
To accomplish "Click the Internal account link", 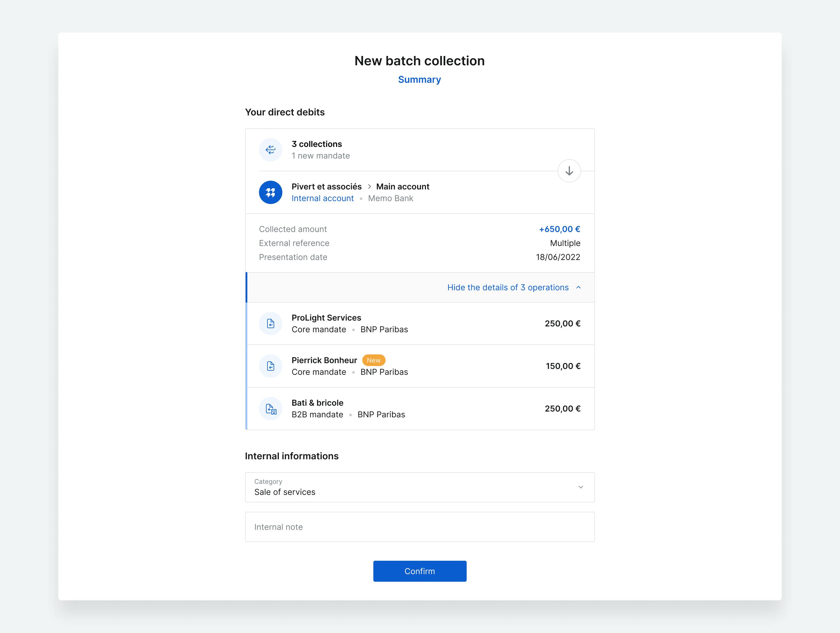I will (322, 198).
